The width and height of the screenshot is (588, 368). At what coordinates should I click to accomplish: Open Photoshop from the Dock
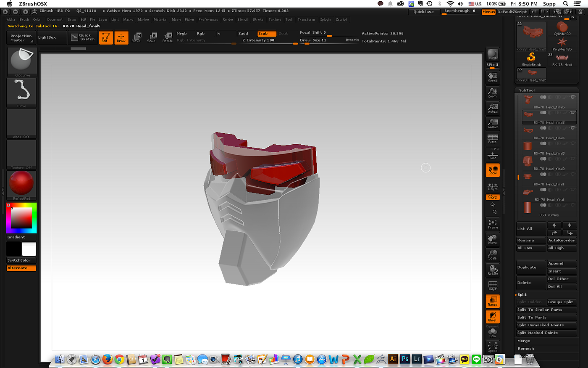pyautogui.click(x=405, y=359)
